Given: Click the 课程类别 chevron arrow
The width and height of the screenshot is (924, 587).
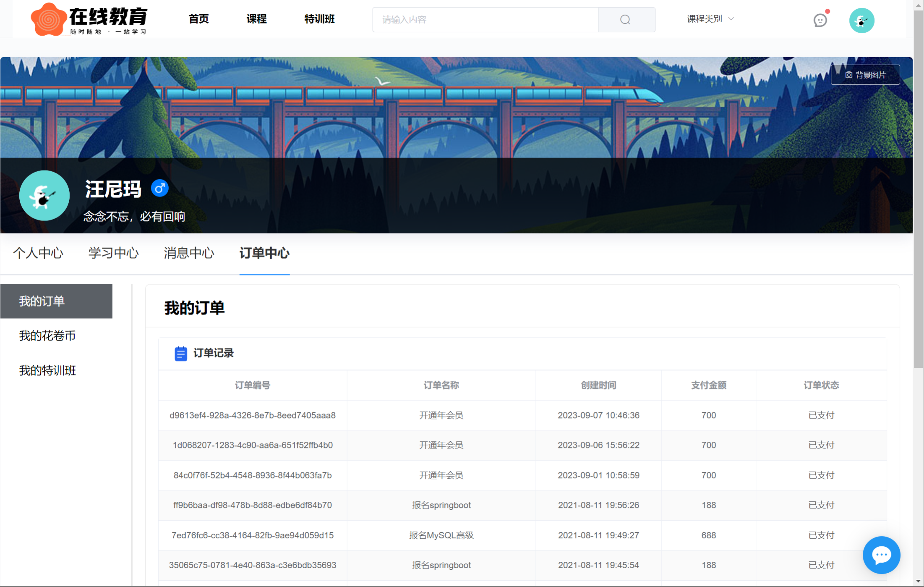Looking at the screenshot, I should (731, 19).
